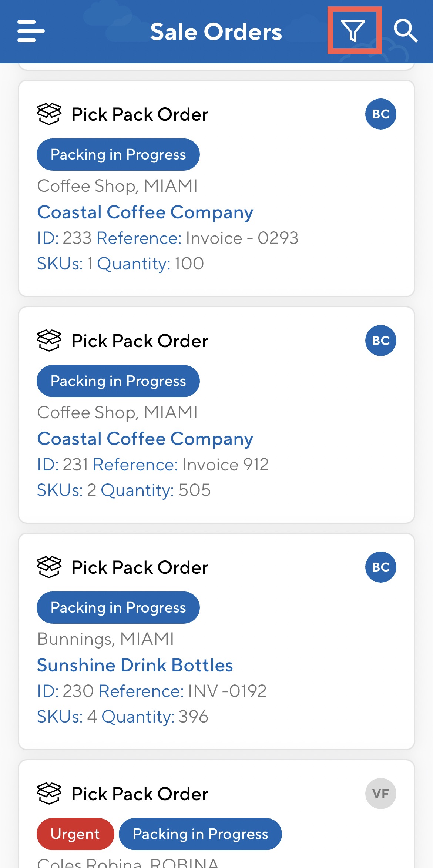This screenshot has height=868, width=433.
Task: Click Packing in Progress on Sunshine Drink Bottles order
Action: (x=118, y=607)
